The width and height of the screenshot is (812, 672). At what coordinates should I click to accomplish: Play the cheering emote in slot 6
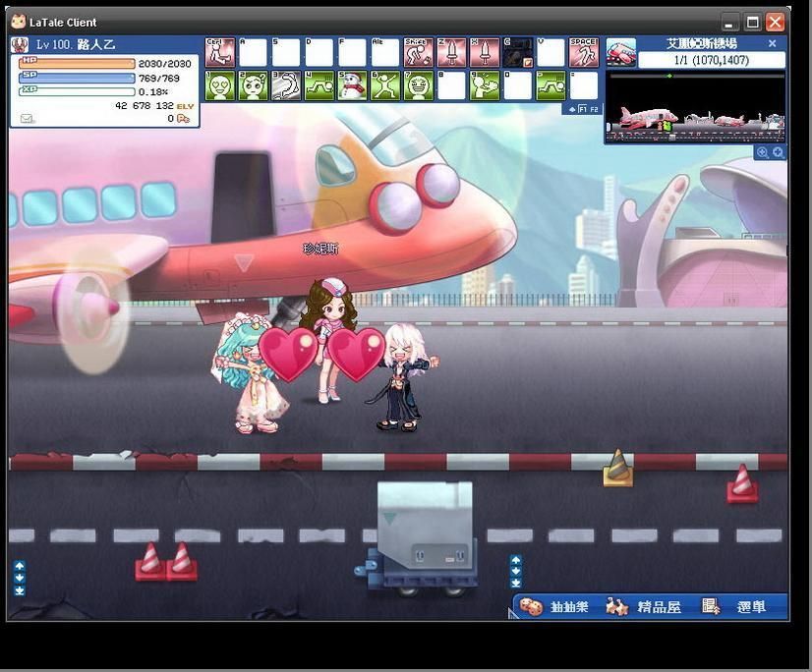click(x=385, y=85)
